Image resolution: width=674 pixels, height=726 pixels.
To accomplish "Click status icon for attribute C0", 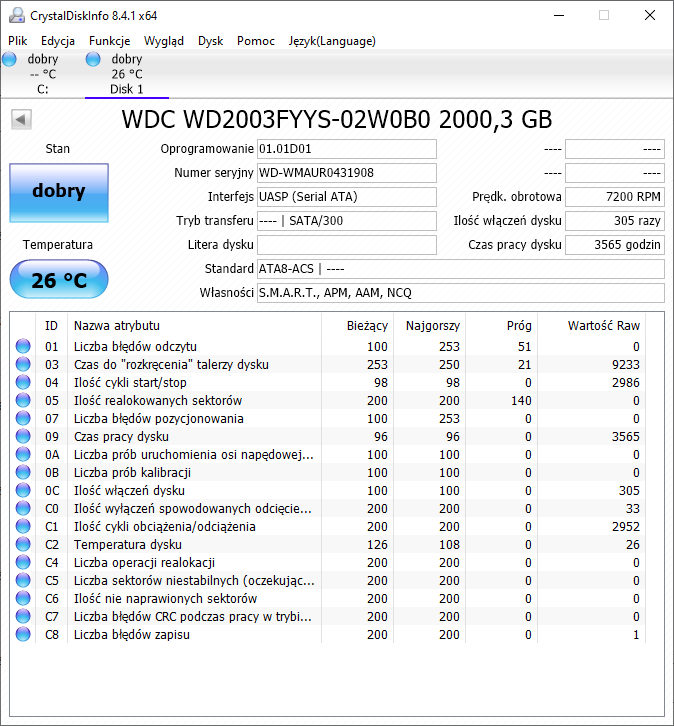I will pos(23,508).
